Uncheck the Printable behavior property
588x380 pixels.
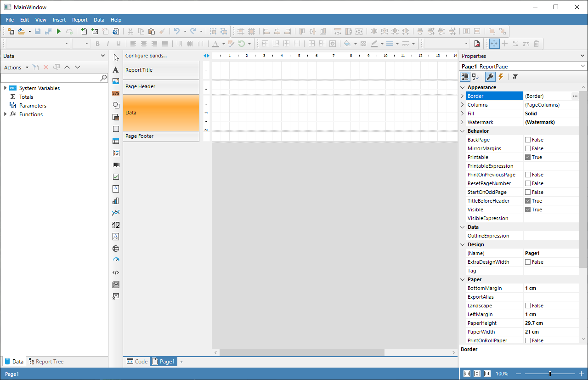pyautogui.click(x=528, y=157)
